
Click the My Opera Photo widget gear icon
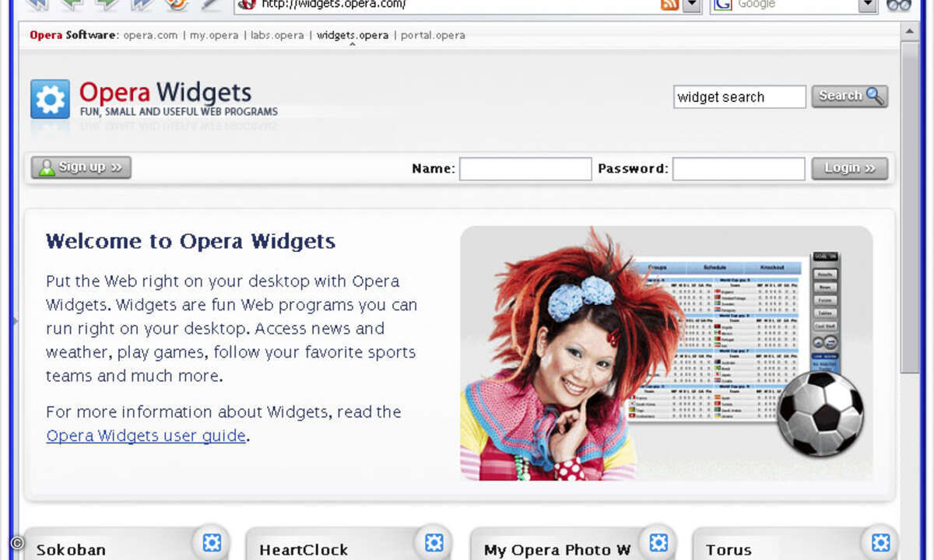658,542
